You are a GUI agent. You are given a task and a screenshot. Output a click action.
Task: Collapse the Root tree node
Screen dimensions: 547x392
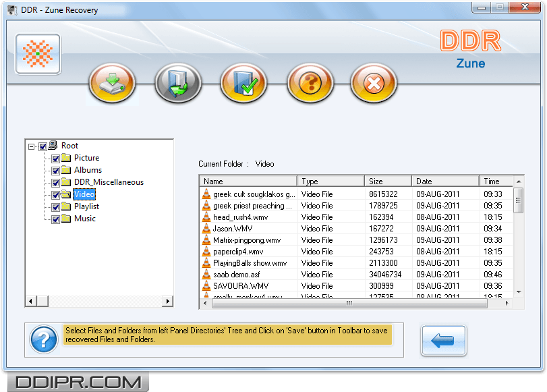click(x=32, y=146)
